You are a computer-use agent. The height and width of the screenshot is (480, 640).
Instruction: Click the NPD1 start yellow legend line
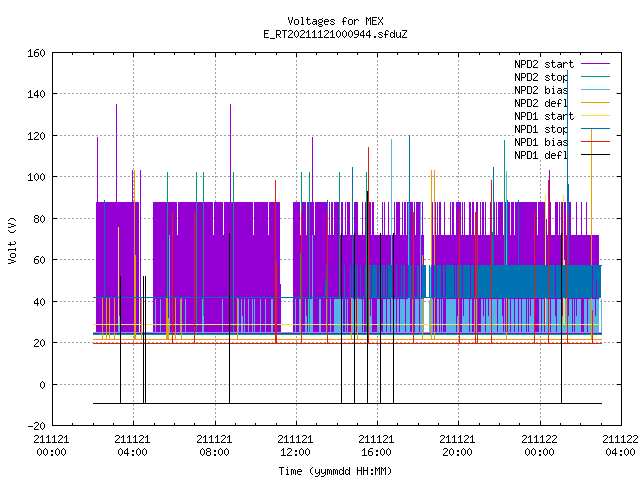[x=595, y=116]
